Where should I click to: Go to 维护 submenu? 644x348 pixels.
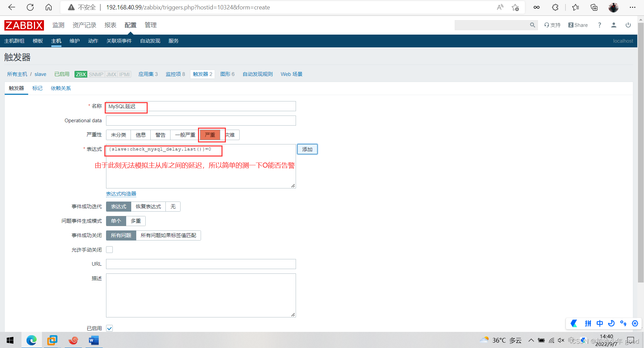[x=75, y=41]
